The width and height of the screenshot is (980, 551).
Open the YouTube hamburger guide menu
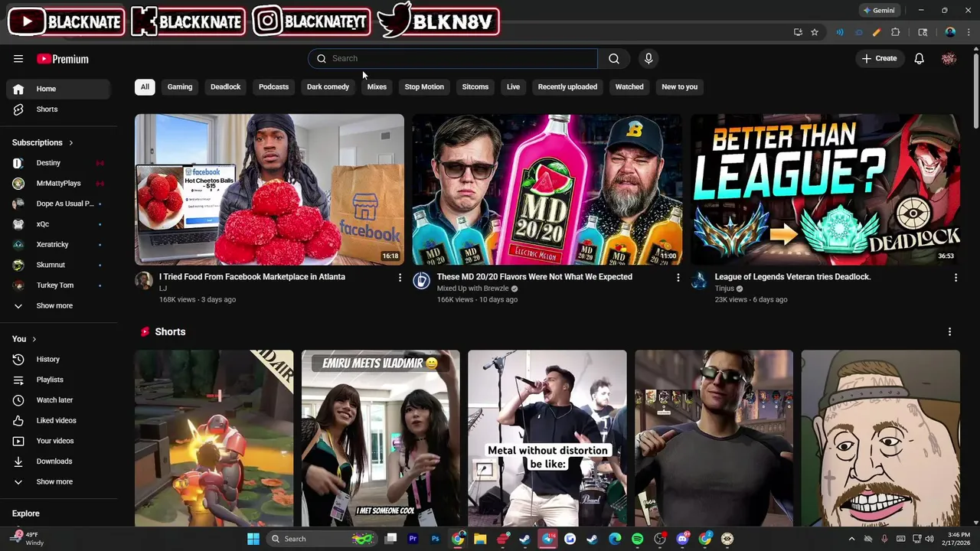(18, 59)
